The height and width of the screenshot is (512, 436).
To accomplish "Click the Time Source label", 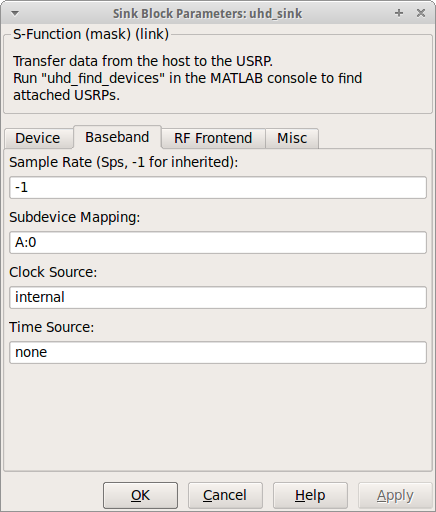I will [x=52, y=327].
